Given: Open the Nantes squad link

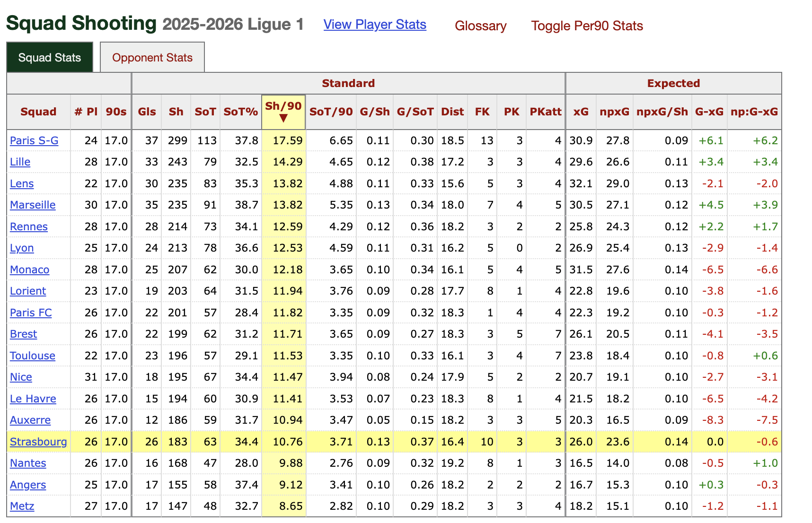Looking at the screenshot, I should pos(28,463).
